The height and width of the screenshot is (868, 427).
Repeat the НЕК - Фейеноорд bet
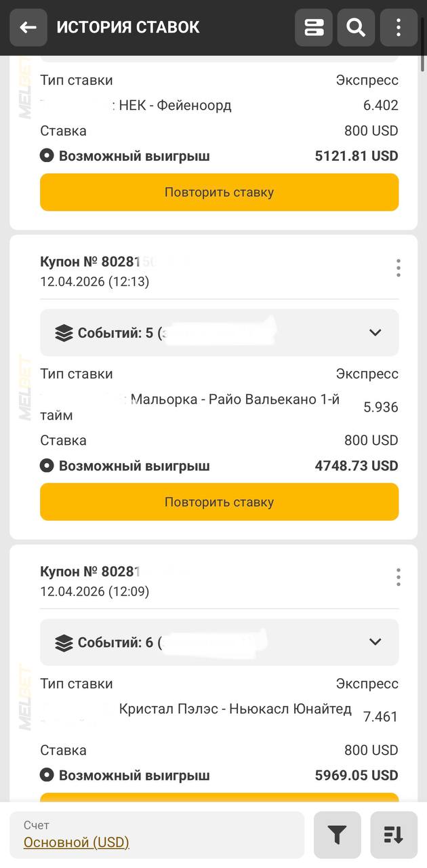(219, 192)
